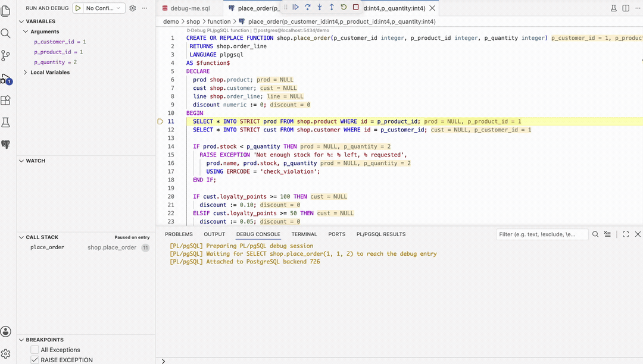Split the editor to the right
Image resolution: width=643 pixels, height=364 pixels.
pyautogui.click(x=626, y=8)
